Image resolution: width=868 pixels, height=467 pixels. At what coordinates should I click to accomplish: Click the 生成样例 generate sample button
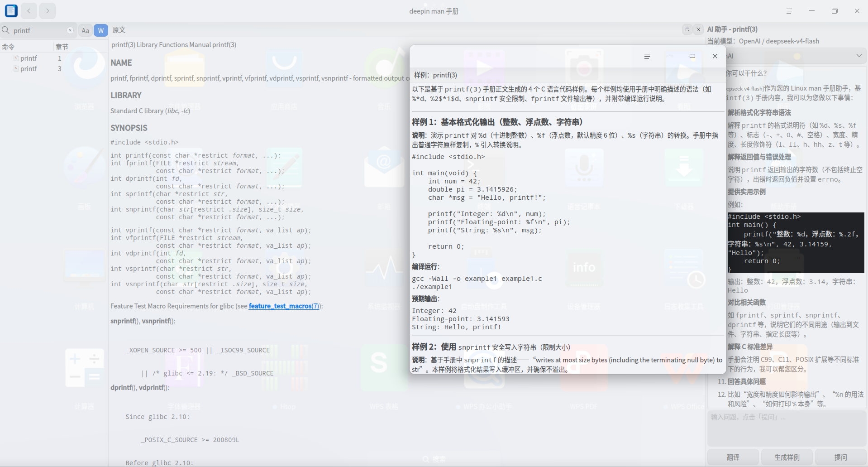coord(787,457)
